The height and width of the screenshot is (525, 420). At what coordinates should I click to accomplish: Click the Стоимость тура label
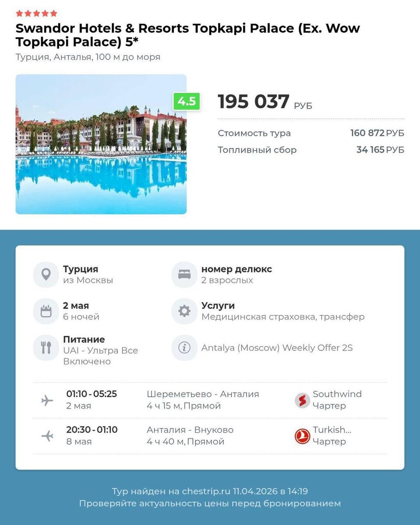point(254,133)
